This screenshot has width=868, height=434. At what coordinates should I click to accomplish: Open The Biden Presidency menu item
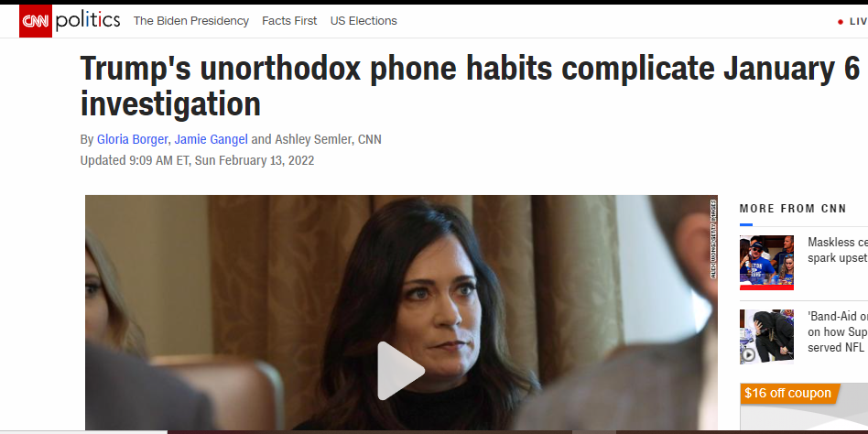[x=191, y=21]
